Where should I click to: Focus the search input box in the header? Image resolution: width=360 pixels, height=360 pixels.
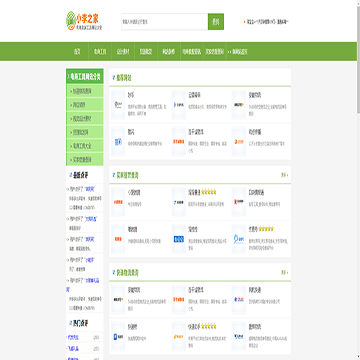coord(165,22)
